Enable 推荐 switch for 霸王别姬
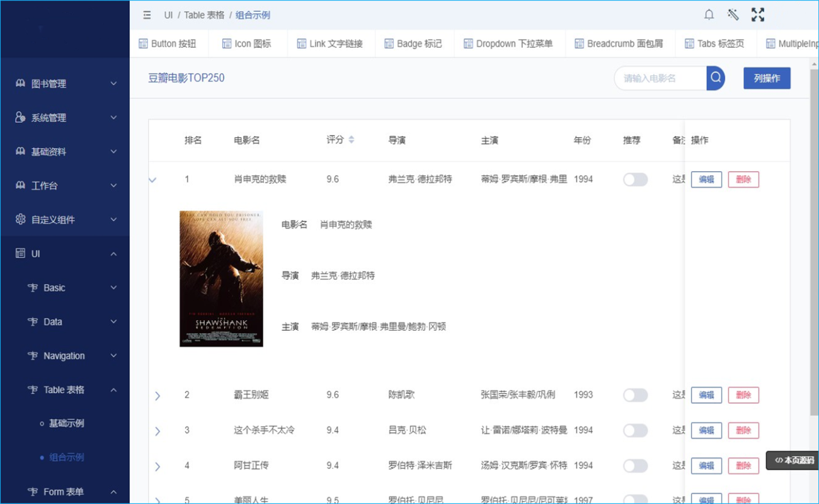Screen dimensions: 819x504 tap(635, 395)
